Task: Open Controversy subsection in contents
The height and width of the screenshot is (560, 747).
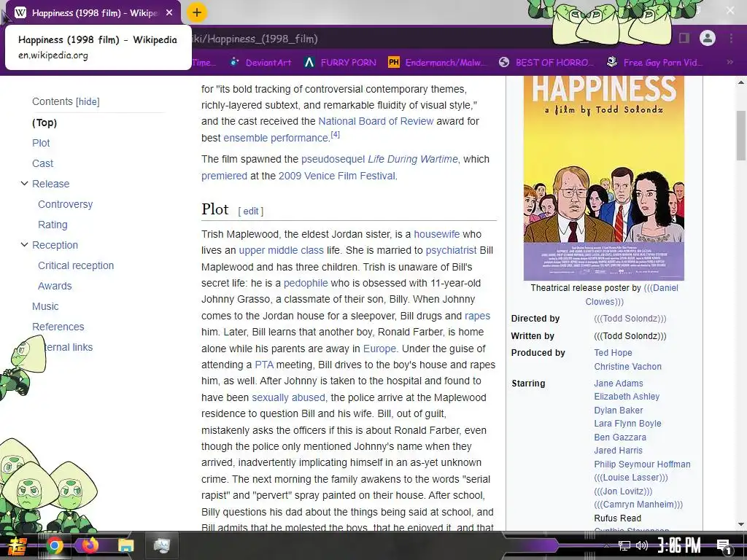Action: click(x=65, y=204)
